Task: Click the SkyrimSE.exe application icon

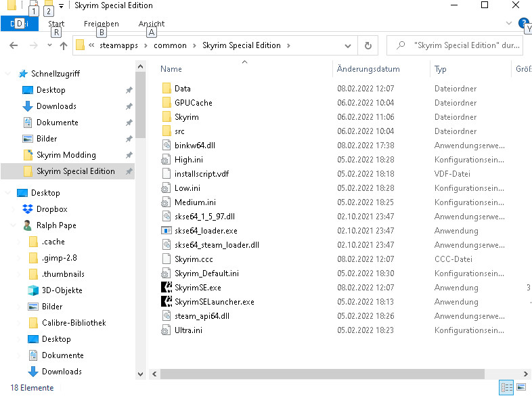Action: [167, 288]
